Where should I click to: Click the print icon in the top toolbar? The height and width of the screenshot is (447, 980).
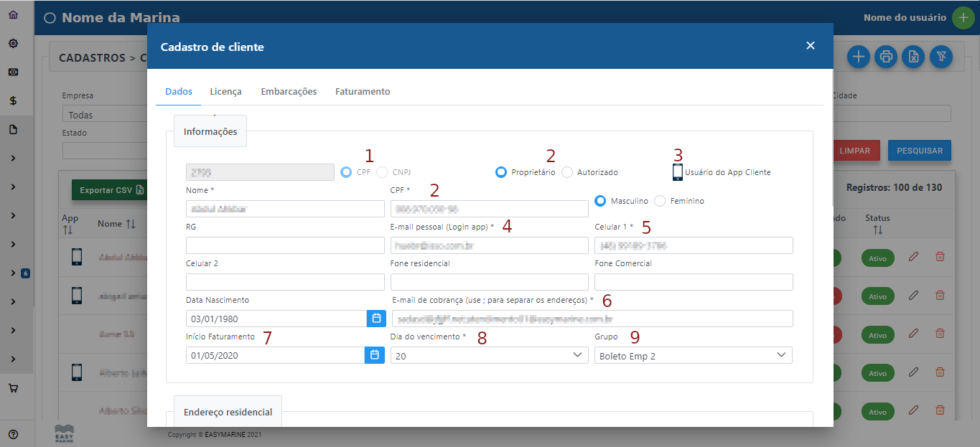coord(886,57)
